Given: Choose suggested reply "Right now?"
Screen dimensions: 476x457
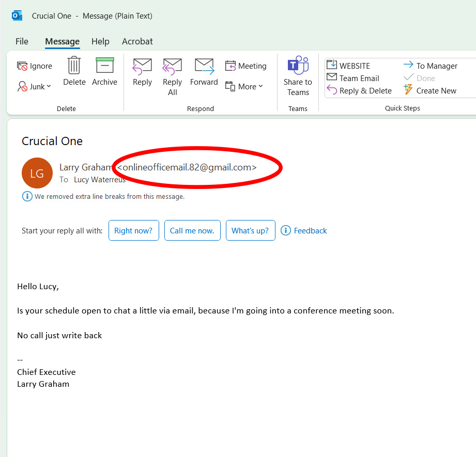Looking at the screenshot, I should pyautogui.click(x=133, y=230).
